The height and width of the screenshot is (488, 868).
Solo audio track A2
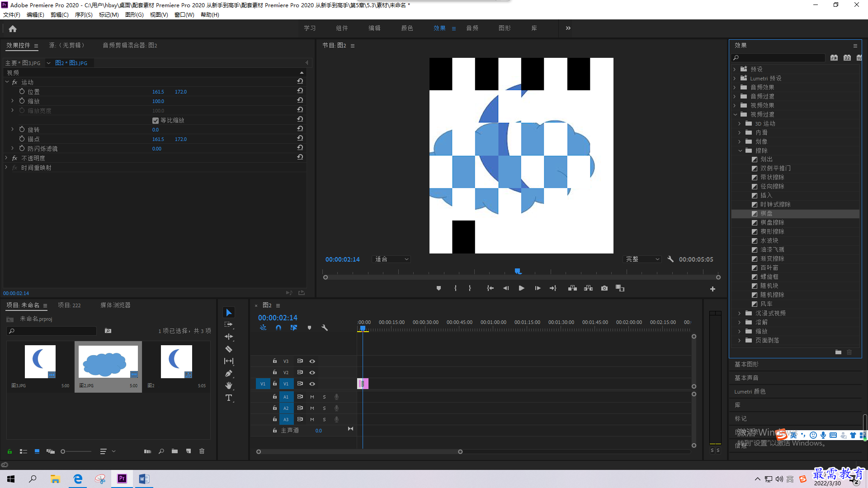click(x=324, y=408)
